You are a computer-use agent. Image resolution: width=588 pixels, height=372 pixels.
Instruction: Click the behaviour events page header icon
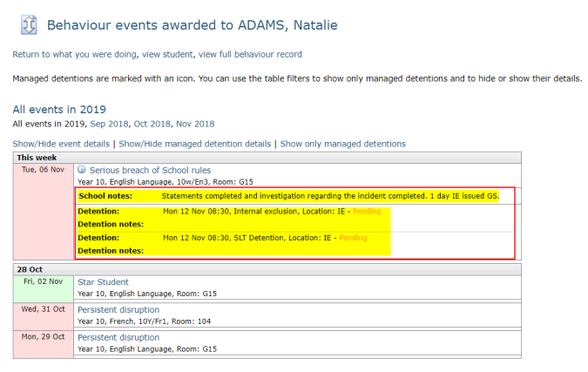point(29,24)
